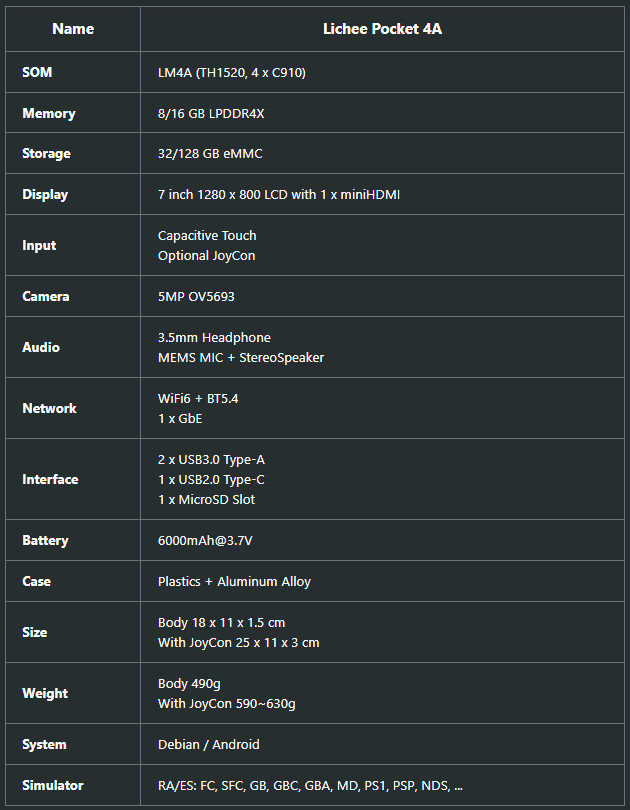Click the 2 x USB3.0 Type-A line
This screenshot has height=810, width=630.
coord(211,459)
